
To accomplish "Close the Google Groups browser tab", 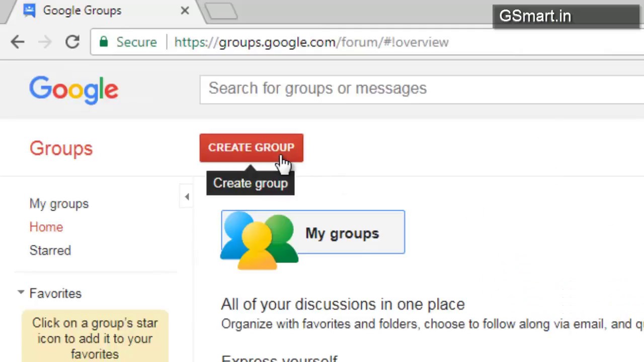I will [185, 11].
